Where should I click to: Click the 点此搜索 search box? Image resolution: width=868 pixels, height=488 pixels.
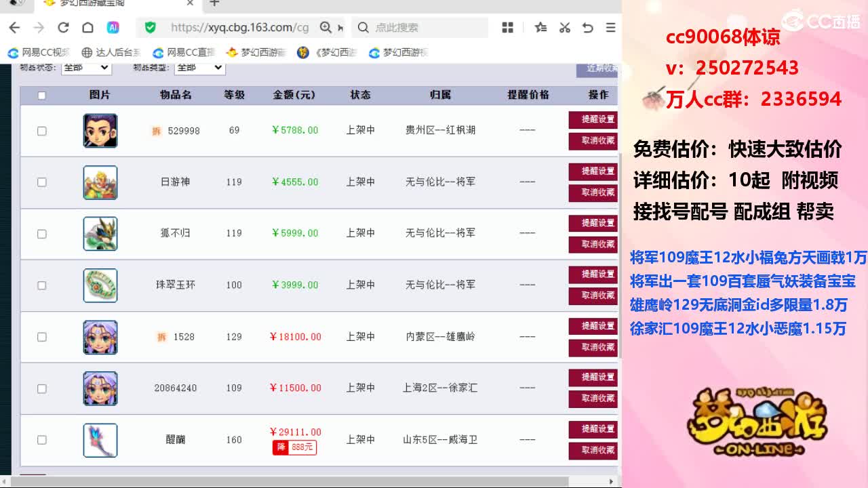tap(420, 28)
